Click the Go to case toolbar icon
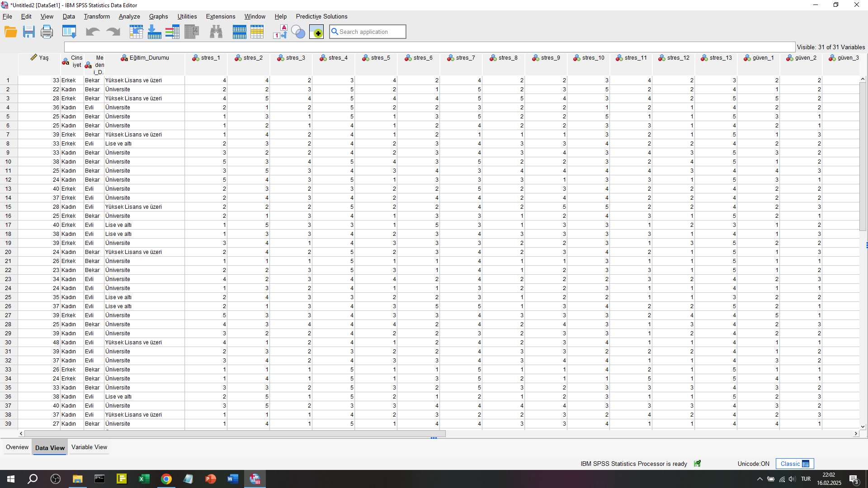This screenshot has height=488, width=868. (136, 32)
